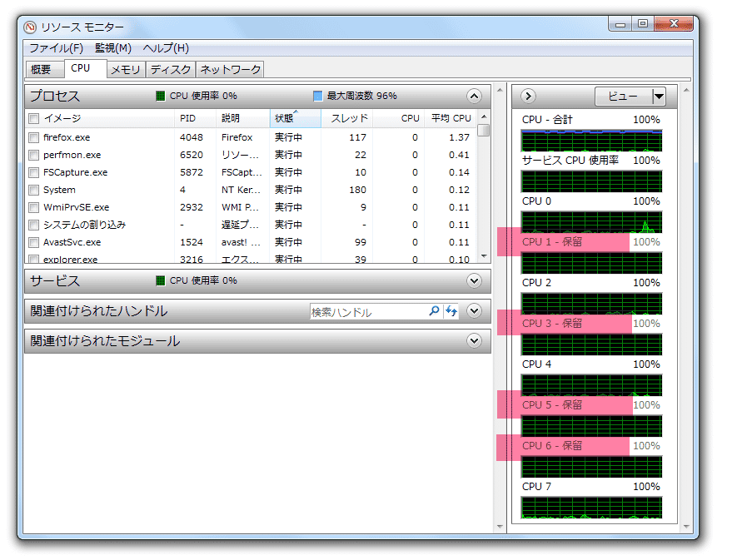
Task: Switch to the 概要 tab
Action: (44, 70)
